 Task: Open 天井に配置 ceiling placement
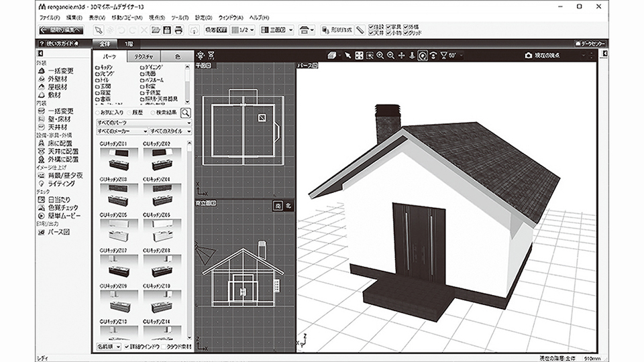[58, 152]
